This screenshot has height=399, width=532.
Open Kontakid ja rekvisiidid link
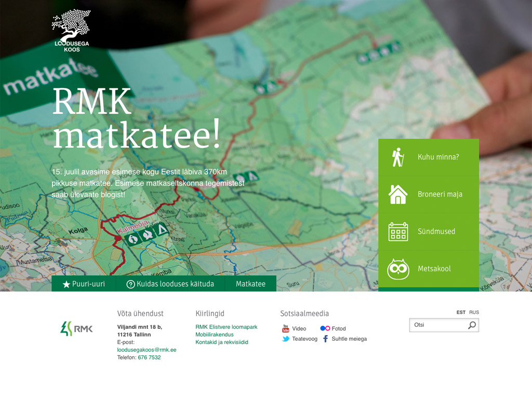(221, 342)
